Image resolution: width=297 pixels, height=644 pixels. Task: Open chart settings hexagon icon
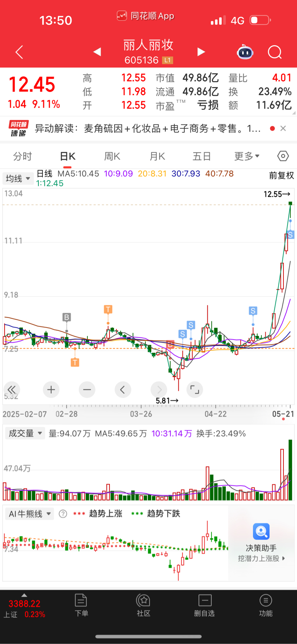click(x=283, y=156)
